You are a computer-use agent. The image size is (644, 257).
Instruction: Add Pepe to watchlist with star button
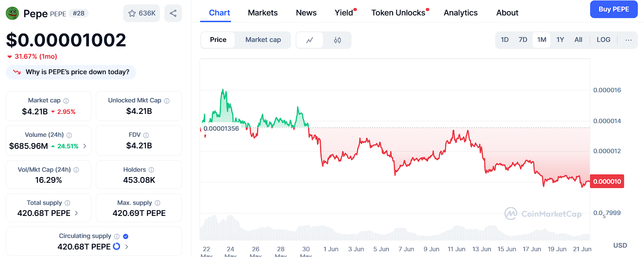(141, 13)
